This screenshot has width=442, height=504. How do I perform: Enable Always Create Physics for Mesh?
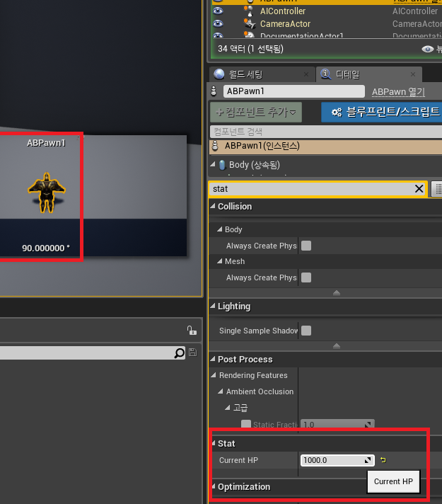click(306, 277)
